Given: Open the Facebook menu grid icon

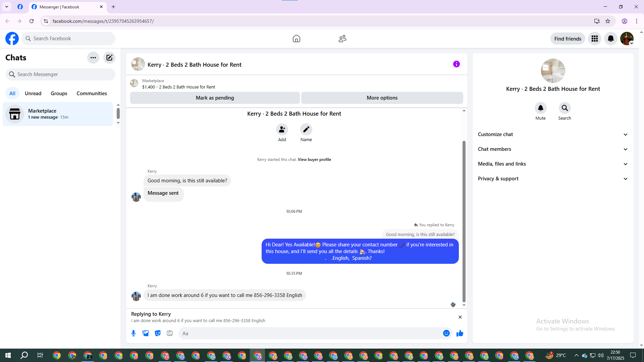Looking at the screenshot, I should tap(595, 39).
